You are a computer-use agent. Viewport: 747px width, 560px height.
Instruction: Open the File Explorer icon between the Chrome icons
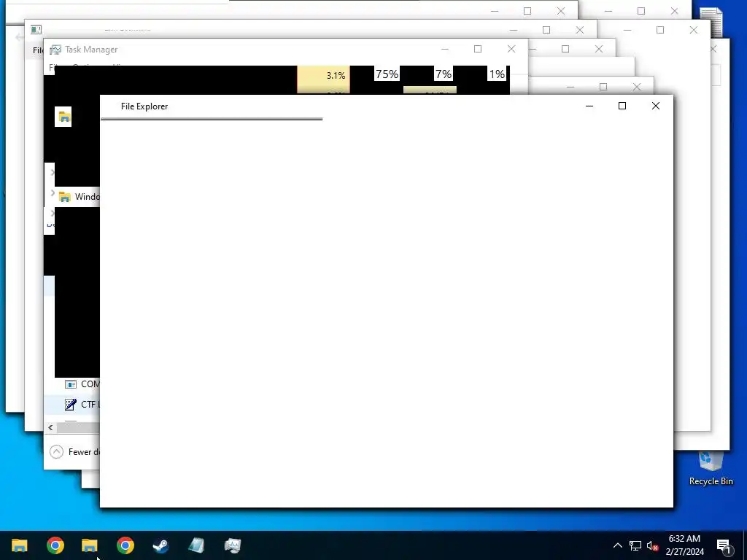coord(90,545)
